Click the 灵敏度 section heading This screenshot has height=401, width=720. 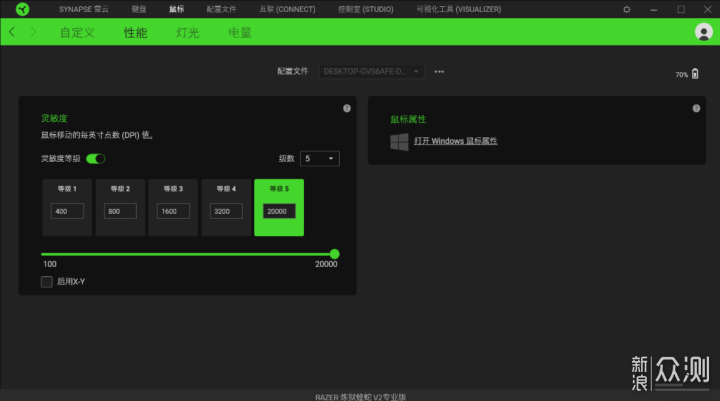(54, 119)
